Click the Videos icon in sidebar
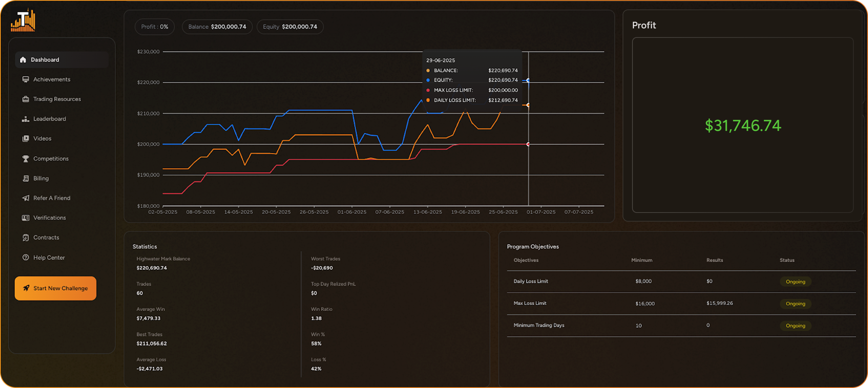 [26, 138]
